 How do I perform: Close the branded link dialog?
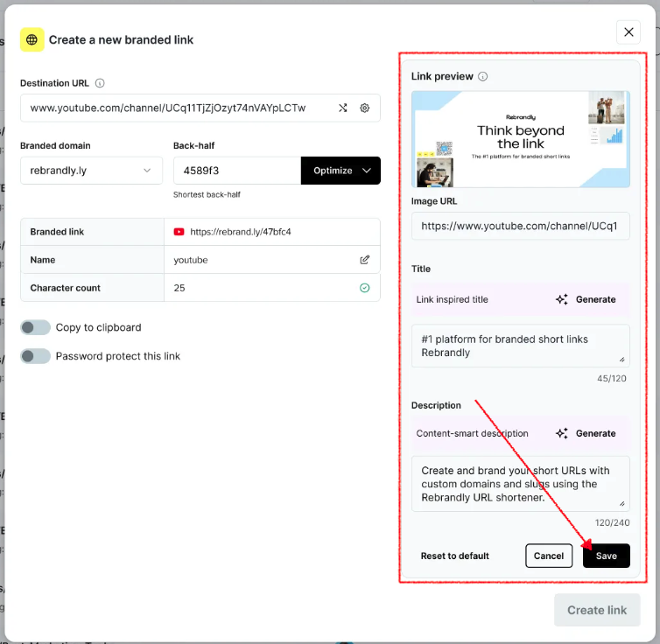click(628, 32)
